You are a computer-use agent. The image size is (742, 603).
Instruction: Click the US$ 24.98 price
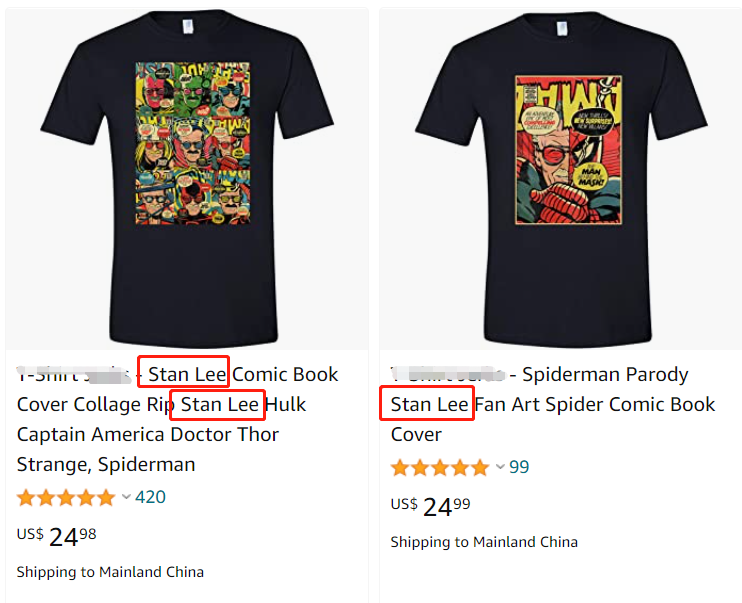[x=57, y=536]
